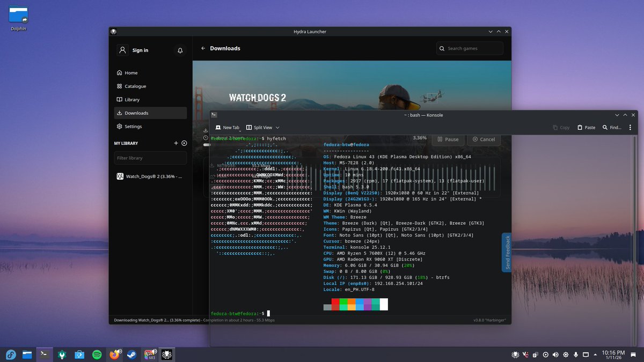The image size is (644, 362).
Task: Select Watch_Dogs 2 in the library list
Action: 150,176
